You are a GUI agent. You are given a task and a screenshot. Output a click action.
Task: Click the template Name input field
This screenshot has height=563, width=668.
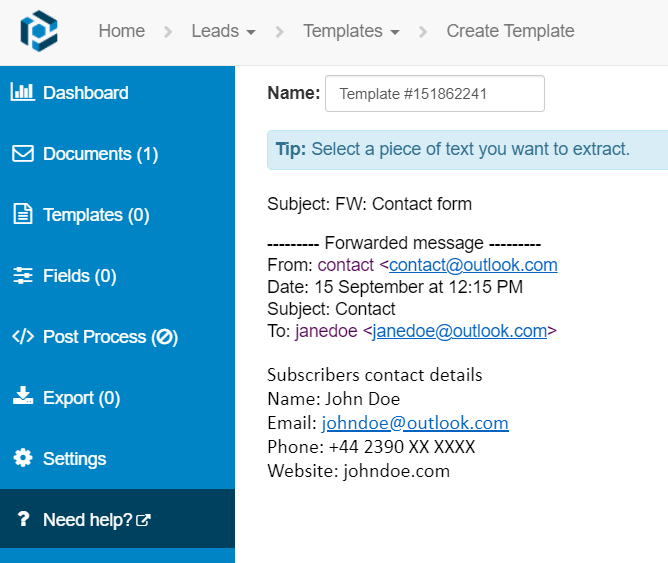coord(434,94)
